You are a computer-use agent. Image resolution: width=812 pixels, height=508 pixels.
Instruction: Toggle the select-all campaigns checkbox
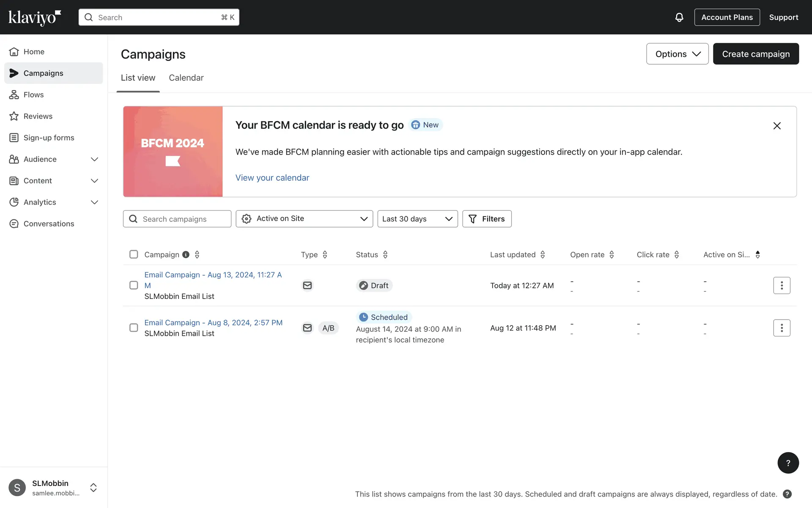tap(134, 254)
